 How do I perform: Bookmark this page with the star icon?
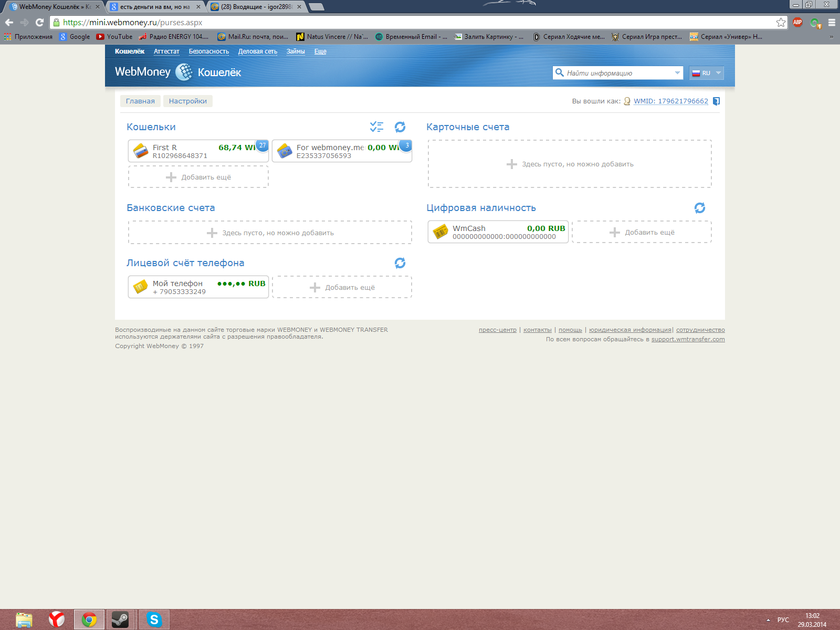(781, 23)
